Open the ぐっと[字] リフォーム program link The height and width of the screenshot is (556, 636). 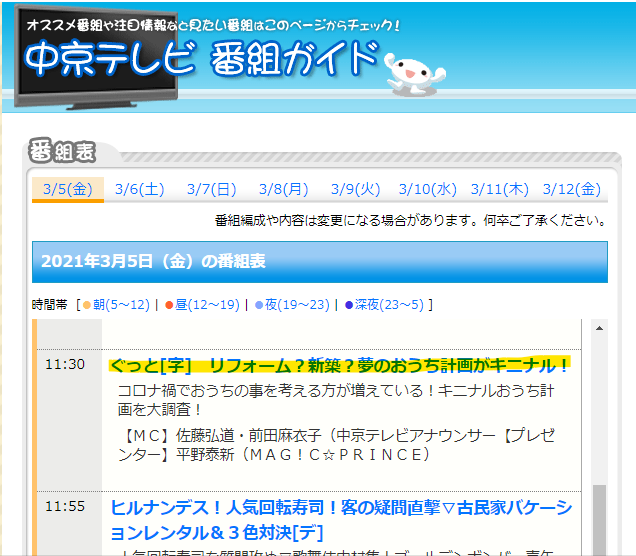pyautogui.click(x=339, y=365)
